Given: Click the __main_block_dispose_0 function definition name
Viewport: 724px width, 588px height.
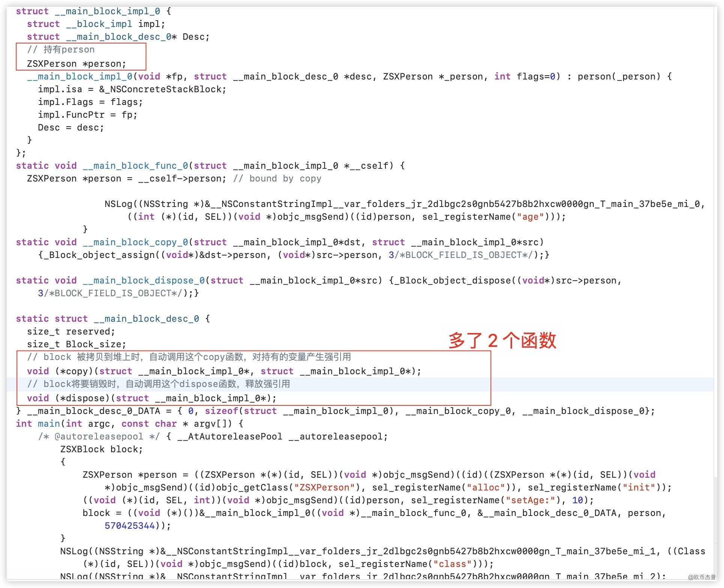Looking at the screenshot, I should point(144,280).
